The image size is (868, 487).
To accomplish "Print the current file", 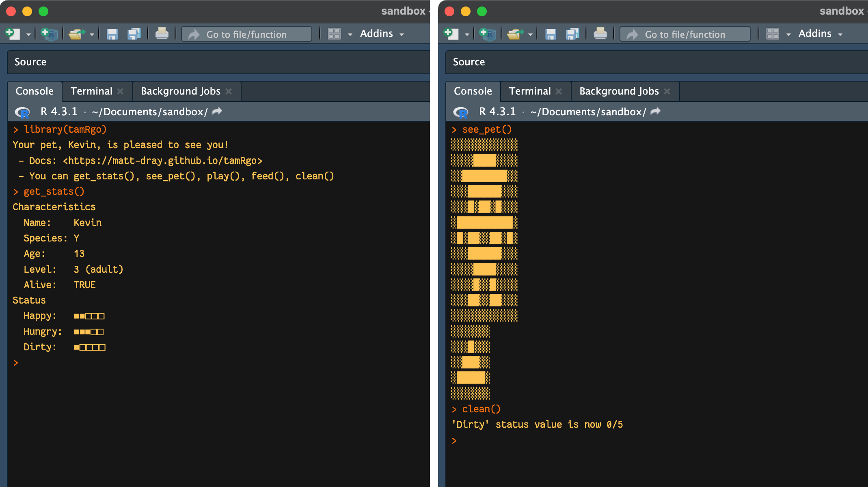I will pos(162,34).
